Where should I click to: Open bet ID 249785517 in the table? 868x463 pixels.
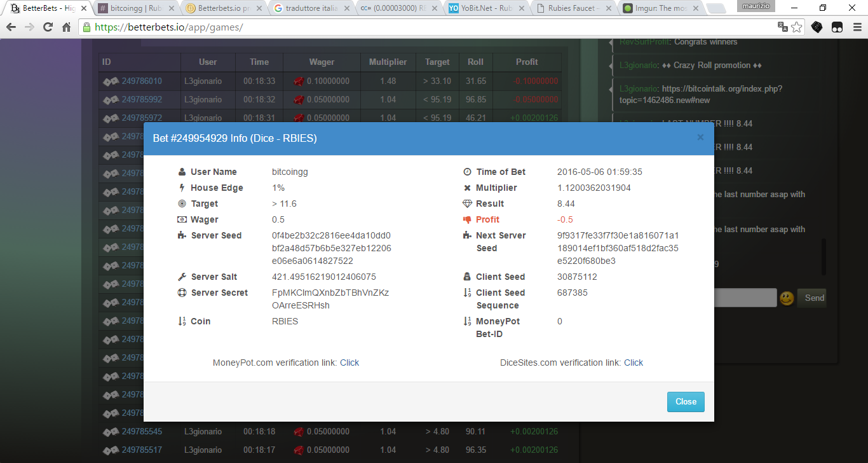point(142,450)
